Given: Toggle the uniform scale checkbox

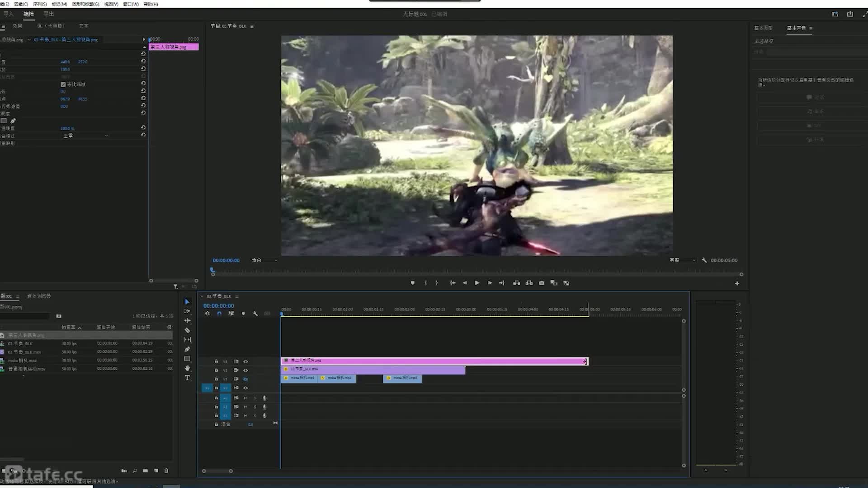Looking at the screenshot, I should tap(63, 84).
